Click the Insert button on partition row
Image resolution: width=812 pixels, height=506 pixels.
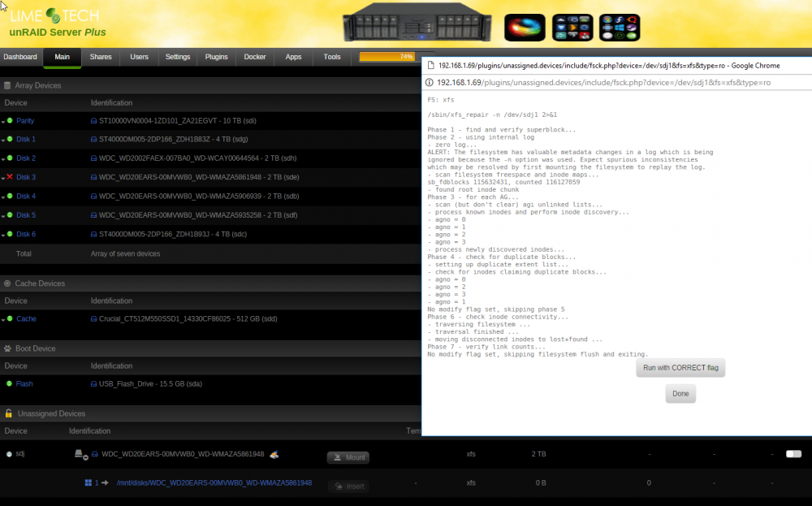click(348, 487)
